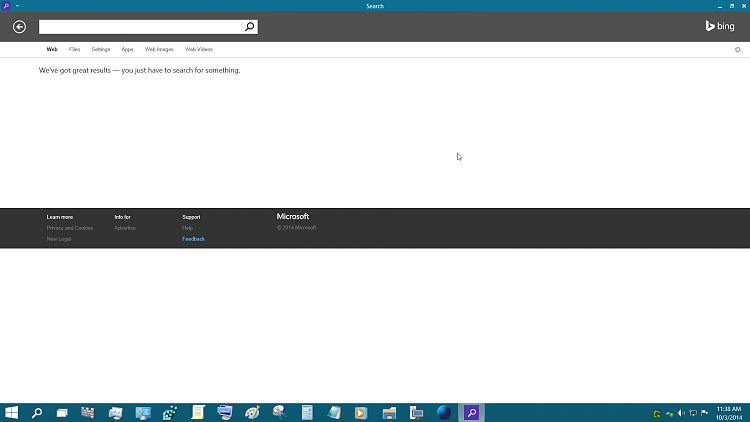Open taskbar Search magnifier icon

coord(37,412)
